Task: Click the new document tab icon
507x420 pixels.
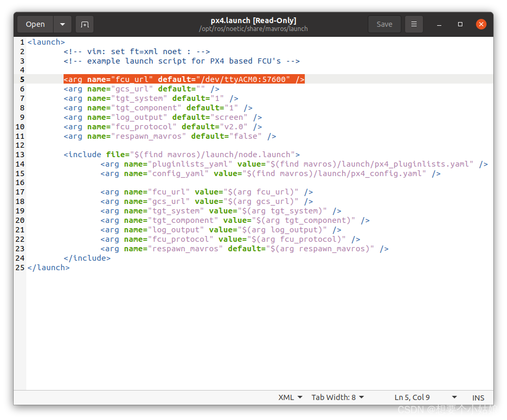Action: coord(85,24)
